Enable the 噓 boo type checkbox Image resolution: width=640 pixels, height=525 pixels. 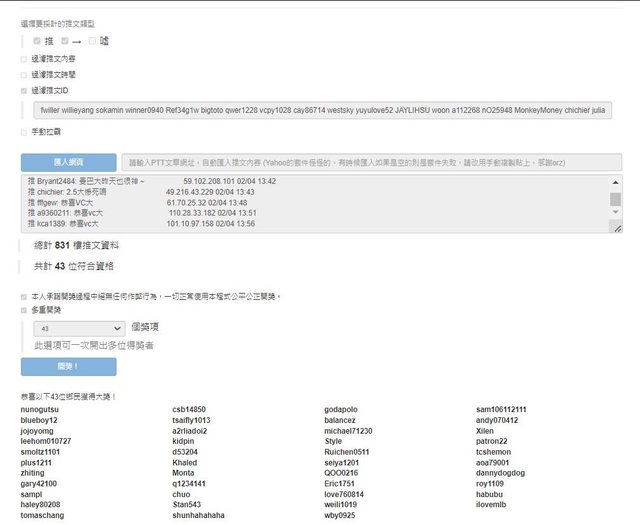tap(93, 41)
